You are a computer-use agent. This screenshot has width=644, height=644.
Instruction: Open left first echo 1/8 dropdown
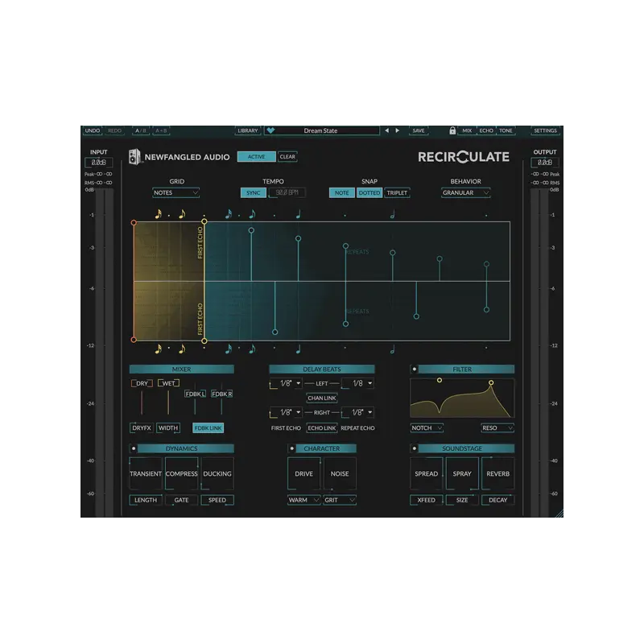pyautogui.click(x=287, y=384)
